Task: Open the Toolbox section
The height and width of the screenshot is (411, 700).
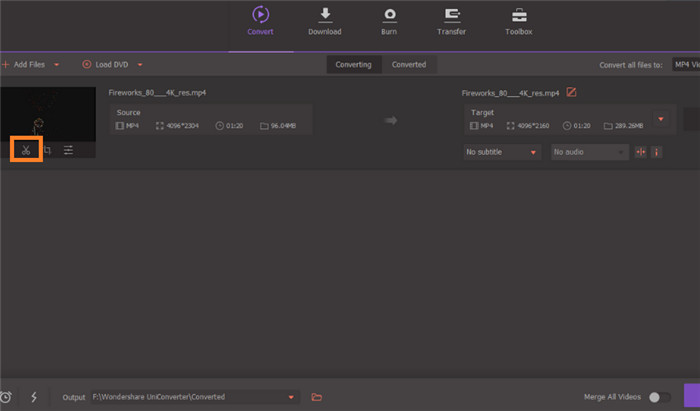Action: (x=519, y=20)
